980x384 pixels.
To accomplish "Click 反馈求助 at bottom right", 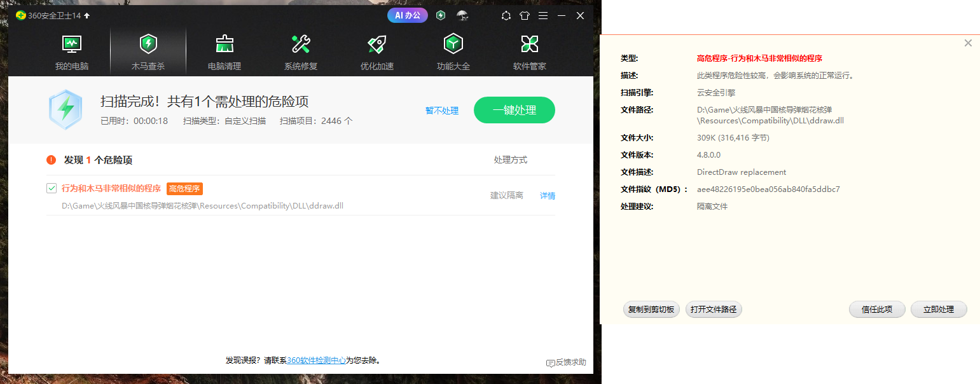I will (566, 362).
